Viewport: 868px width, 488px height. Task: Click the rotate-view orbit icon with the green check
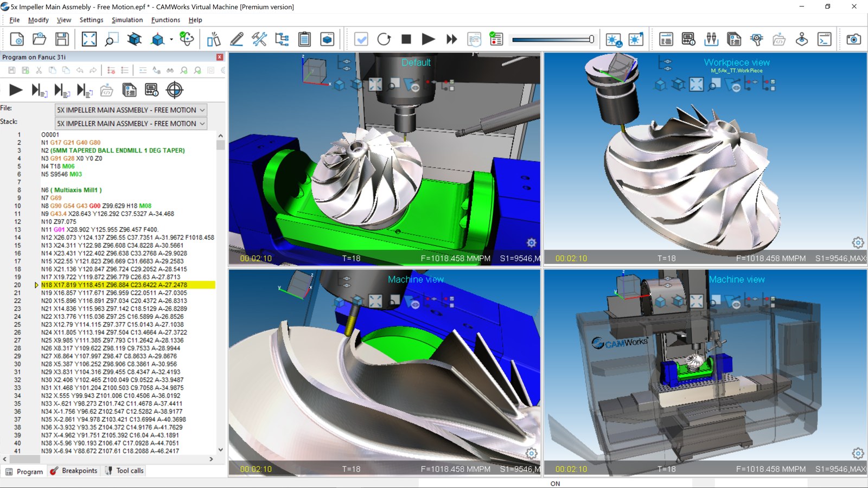187,39
